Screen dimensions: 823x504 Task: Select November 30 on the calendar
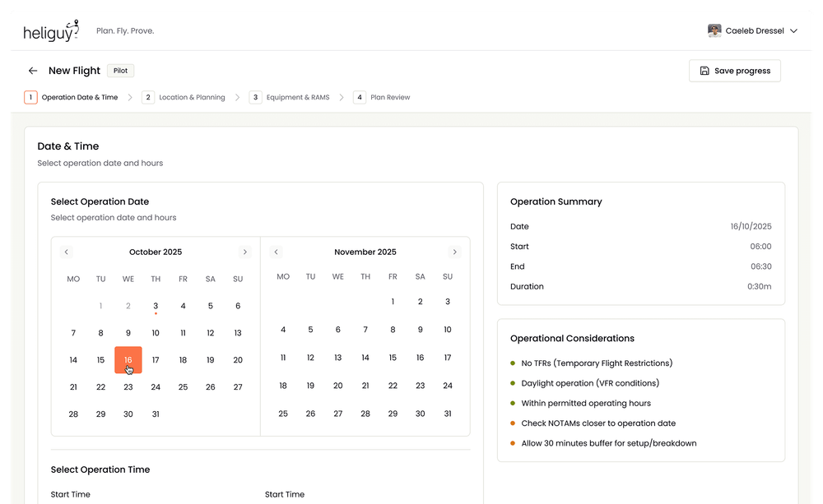[448, 414]
